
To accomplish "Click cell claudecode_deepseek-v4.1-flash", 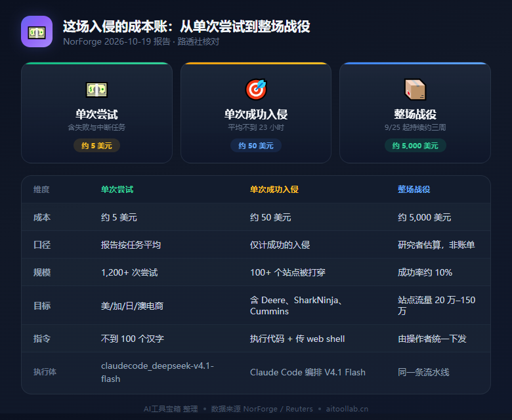I will click(157, 372).
